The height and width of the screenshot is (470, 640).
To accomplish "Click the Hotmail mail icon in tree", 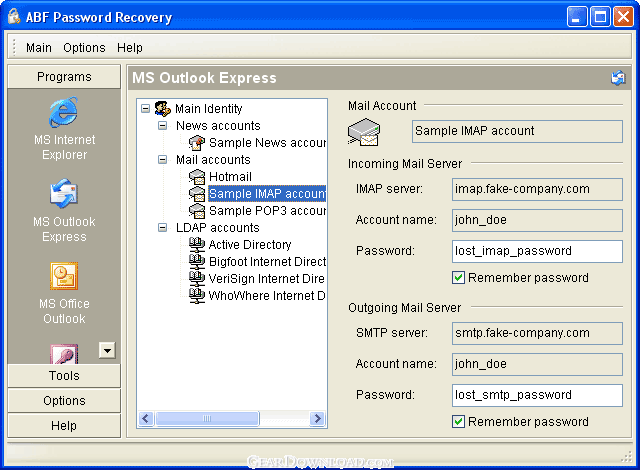I will pos(197,177).
